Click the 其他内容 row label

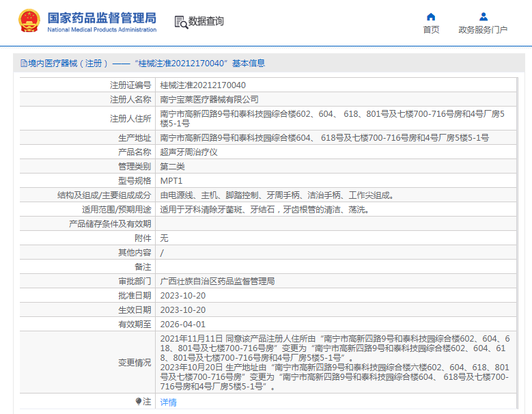pyautogui.click(x=135, y=253)
